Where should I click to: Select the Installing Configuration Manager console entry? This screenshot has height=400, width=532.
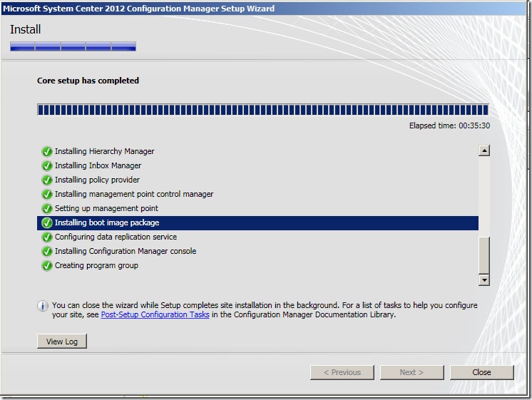point(125,251)
